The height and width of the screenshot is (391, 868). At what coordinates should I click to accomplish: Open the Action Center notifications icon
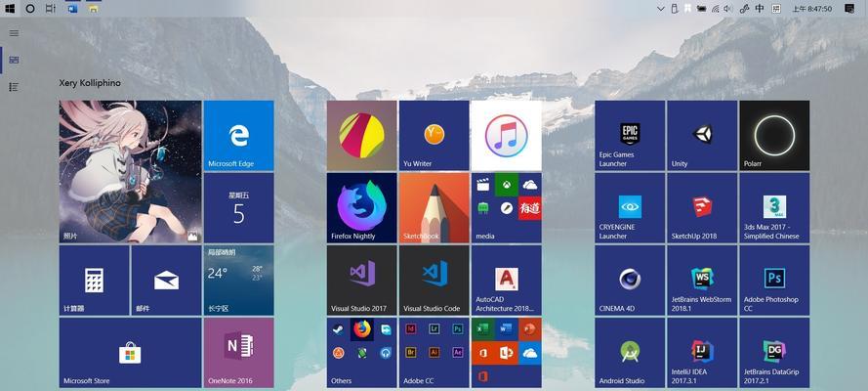point(849,8)
